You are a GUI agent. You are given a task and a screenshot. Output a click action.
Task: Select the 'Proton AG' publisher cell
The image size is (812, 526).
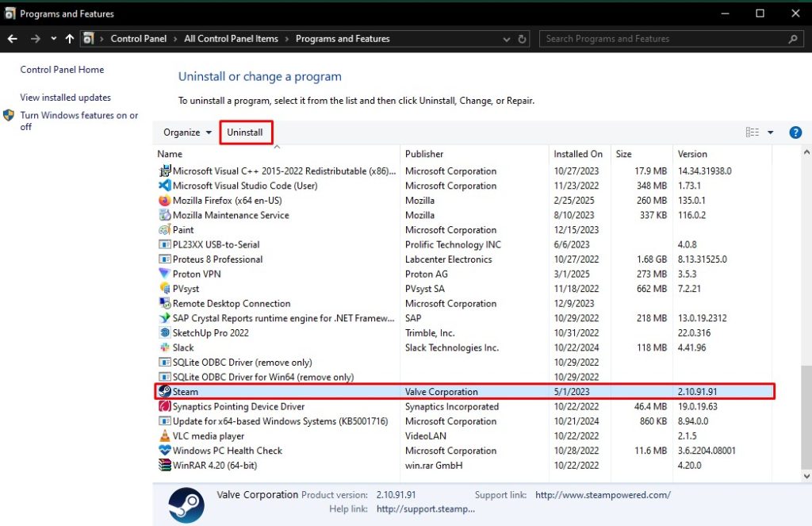coord(426,274)
